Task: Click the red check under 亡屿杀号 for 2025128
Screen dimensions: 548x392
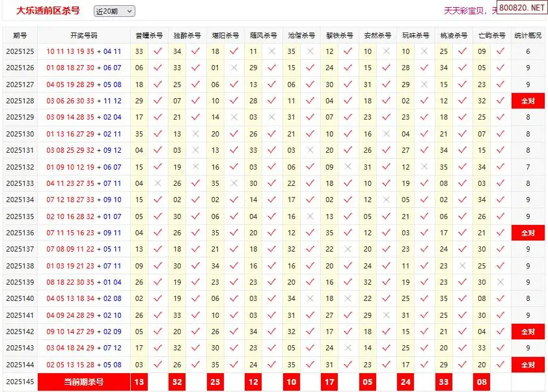Action: click(x=500, y=101)
